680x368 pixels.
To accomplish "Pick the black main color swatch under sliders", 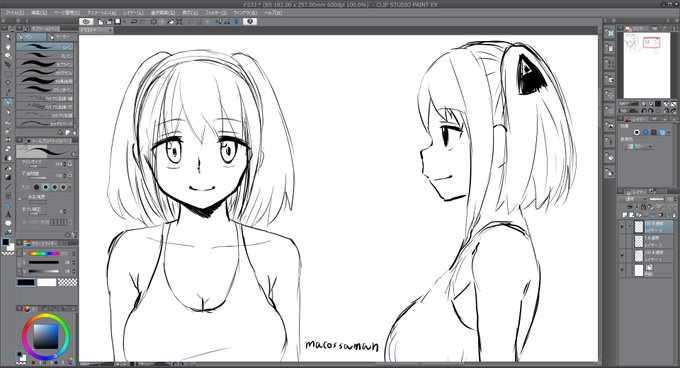I will pyautogui.click(x=26, y=282).
